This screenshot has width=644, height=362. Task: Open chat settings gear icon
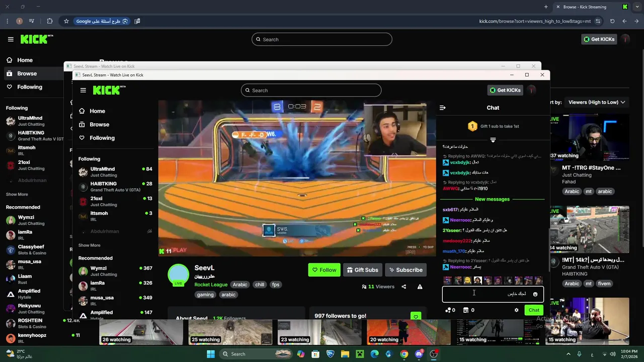click(516, 310)
